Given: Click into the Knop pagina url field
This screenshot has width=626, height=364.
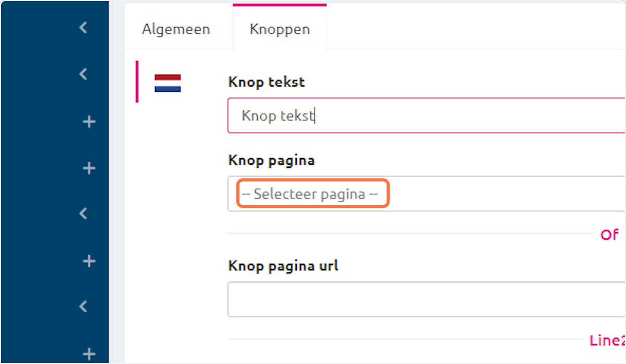Looking at the screenshot, I should [426, 299].
